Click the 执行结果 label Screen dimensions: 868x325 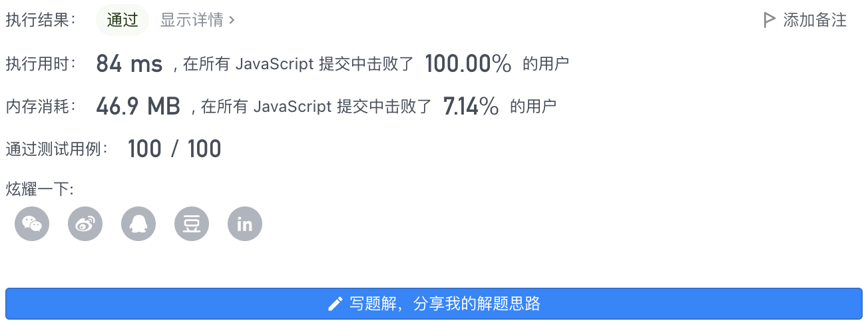pyautogui.click(x=41, y=20)
